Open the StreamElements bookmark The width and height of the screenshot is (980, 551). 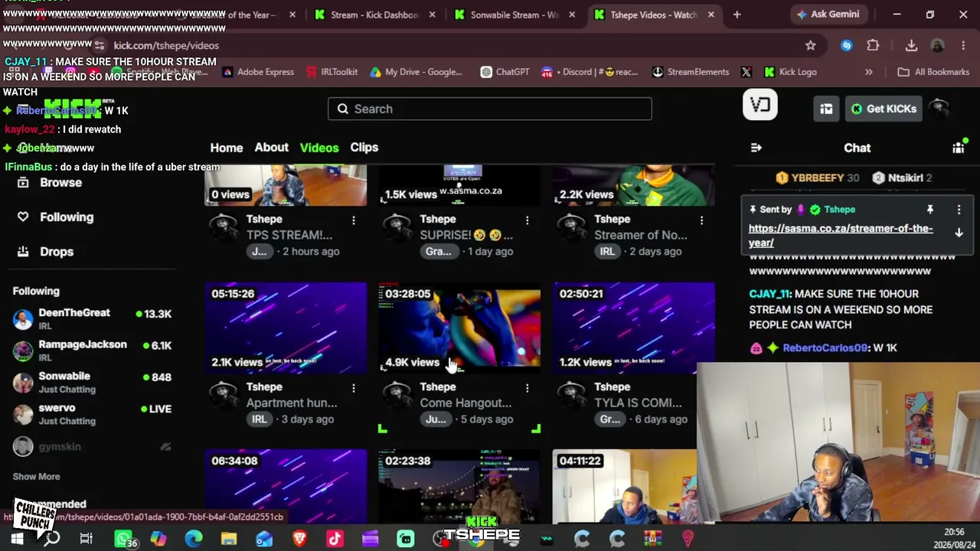[x=691, y=72]
